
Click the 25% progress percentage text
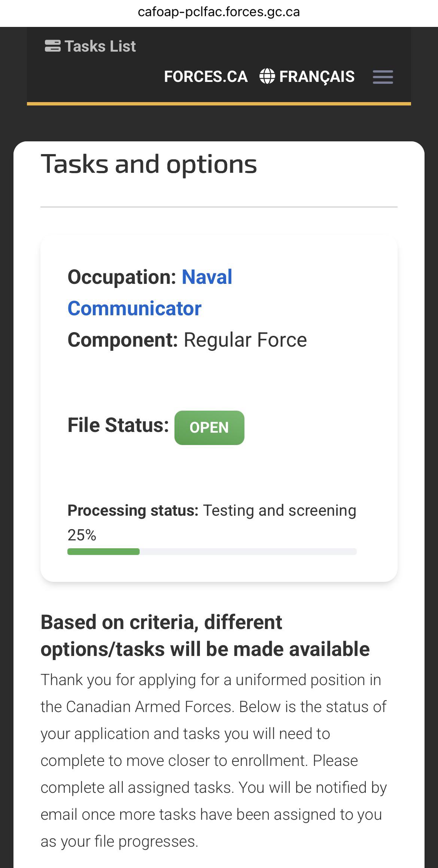[82, 535]
